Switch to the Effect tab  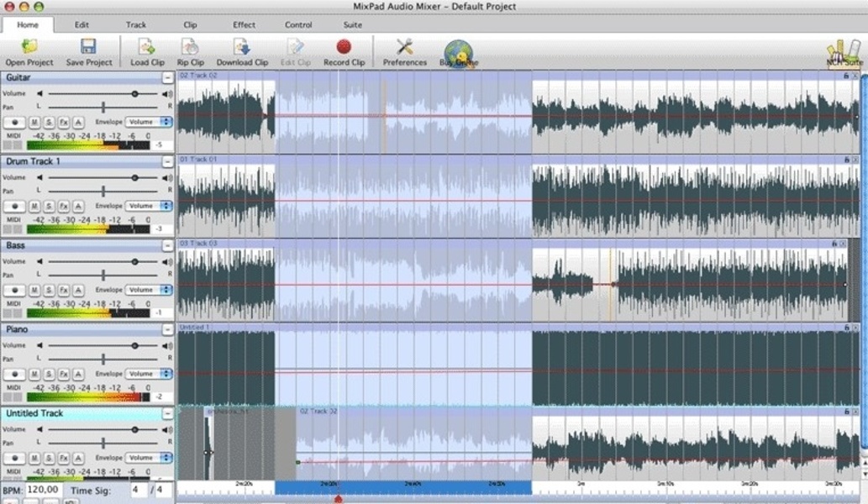click(245, 25)
